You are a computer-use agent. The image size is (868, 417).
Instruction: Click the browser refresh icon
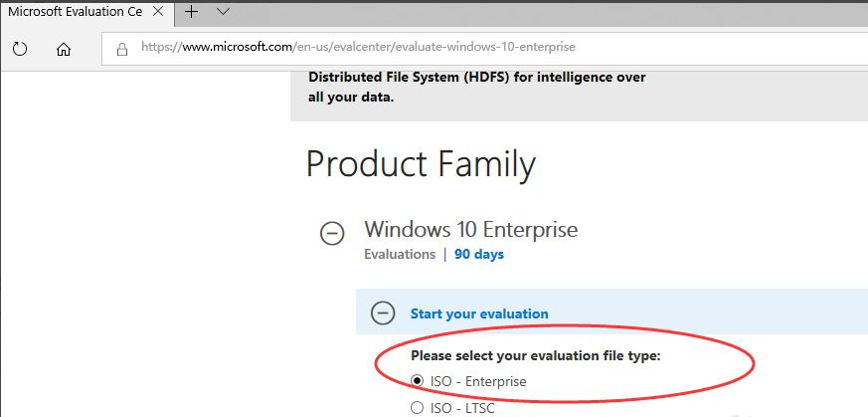point(20,49)
